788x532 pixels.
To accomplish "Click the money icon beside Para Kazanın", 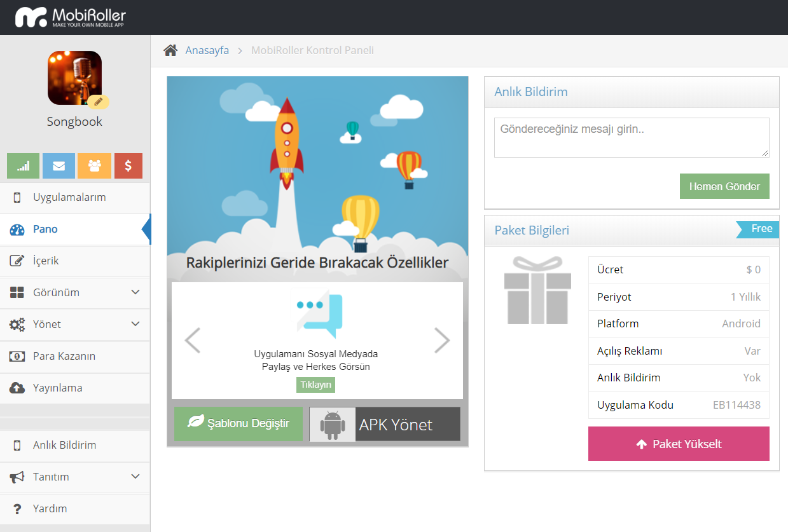I will coord(17,357).
